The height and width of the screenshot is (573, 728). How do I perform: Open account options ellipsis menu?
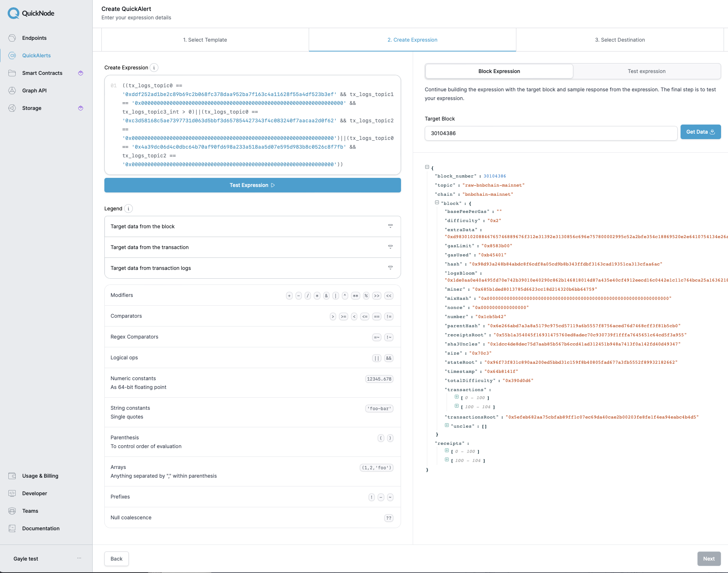point(79,558)
